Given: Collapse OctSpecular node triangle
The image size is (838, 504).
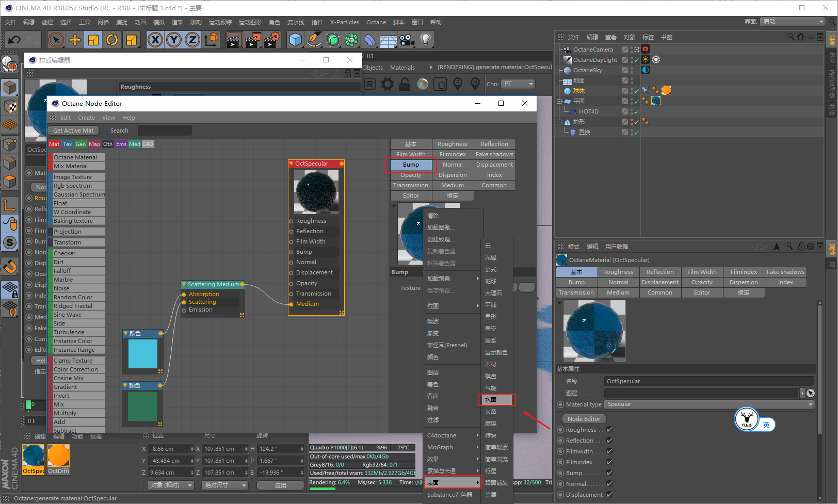Looking at the screenshot, I should pyautogui.click(x=292, y=164).
